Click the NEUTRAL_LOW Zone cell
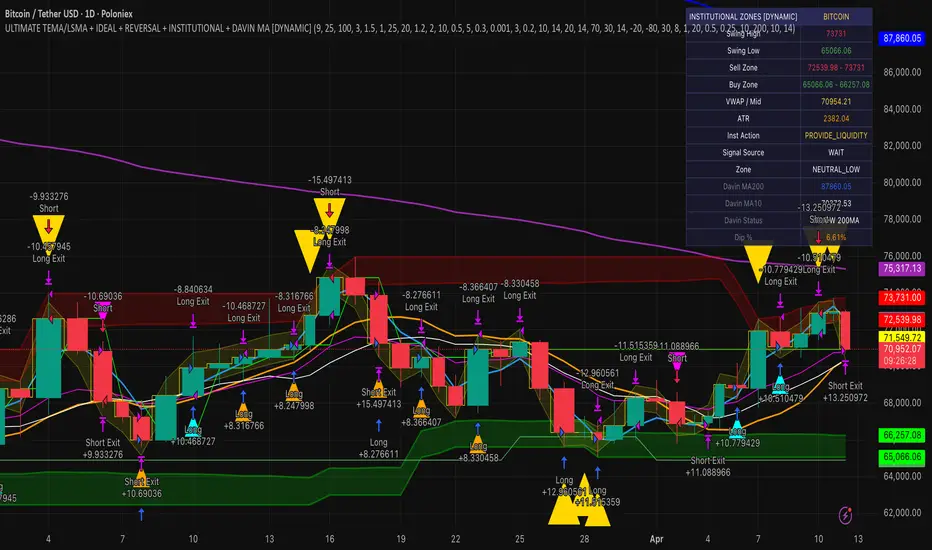This screenshot has height=550, width=932. point(836,169)
